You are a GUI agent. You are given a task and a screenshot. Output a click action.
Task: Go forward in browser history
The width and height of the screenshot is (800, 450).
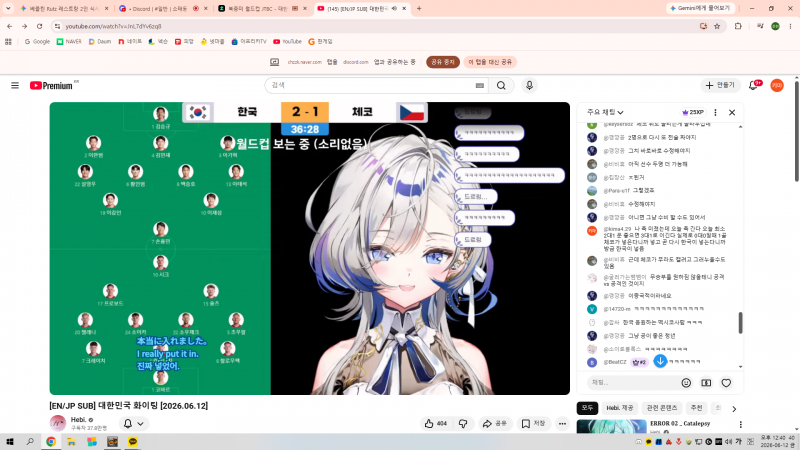pos(24,26)
